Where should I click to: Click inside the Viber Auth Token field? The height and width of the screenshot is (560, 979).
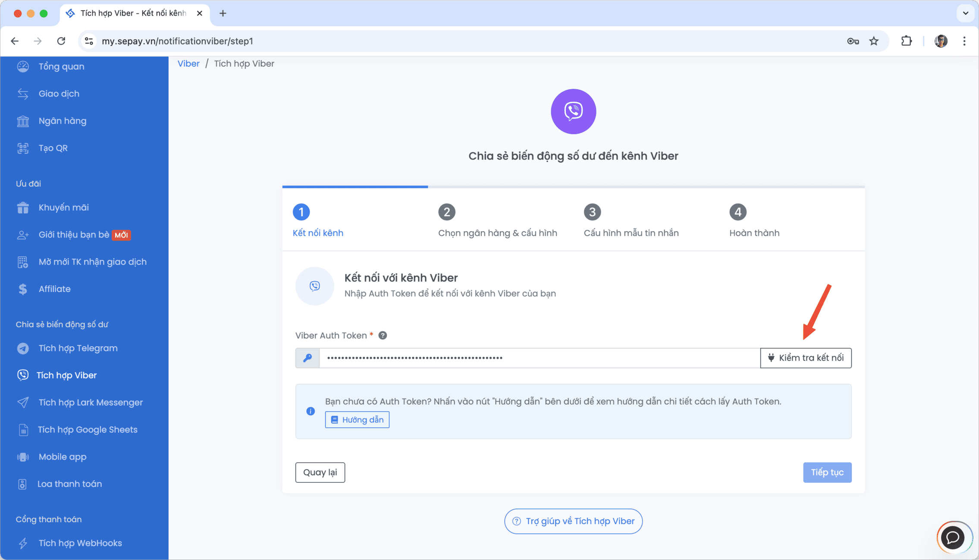click(540, 358)
